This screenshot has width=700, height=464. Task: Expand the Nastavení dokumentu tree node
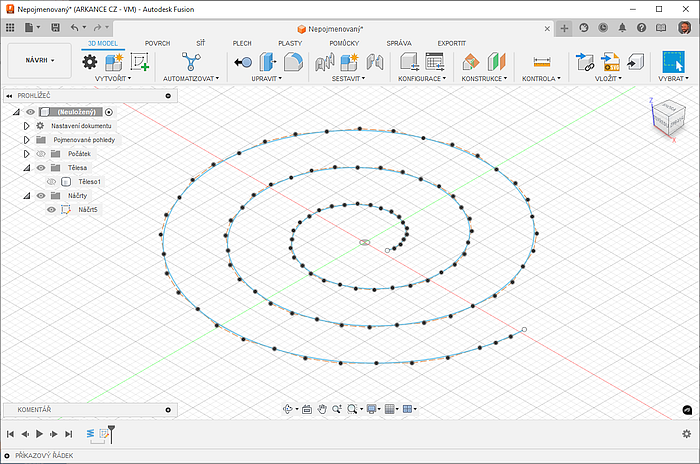tap(27, 126)
